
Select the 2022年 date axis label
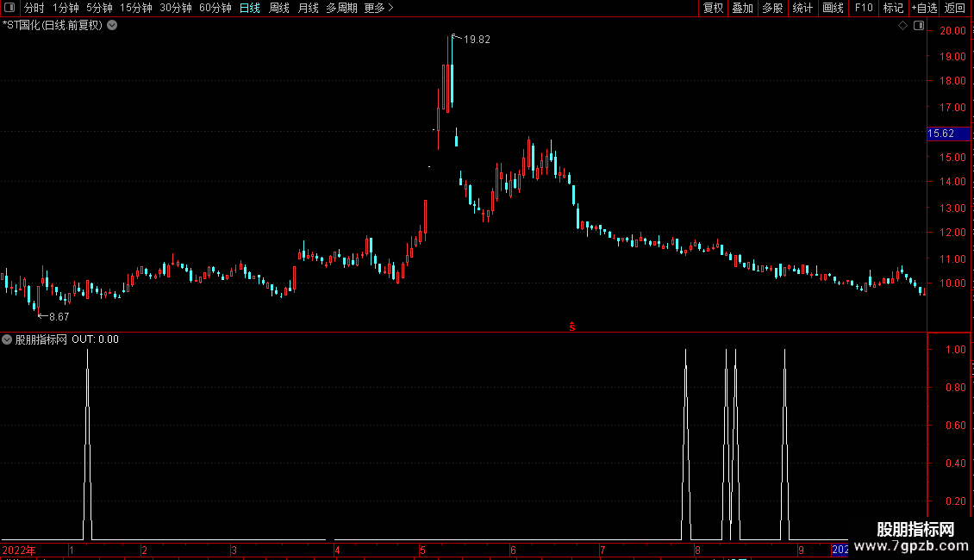(x=19, y=550)
